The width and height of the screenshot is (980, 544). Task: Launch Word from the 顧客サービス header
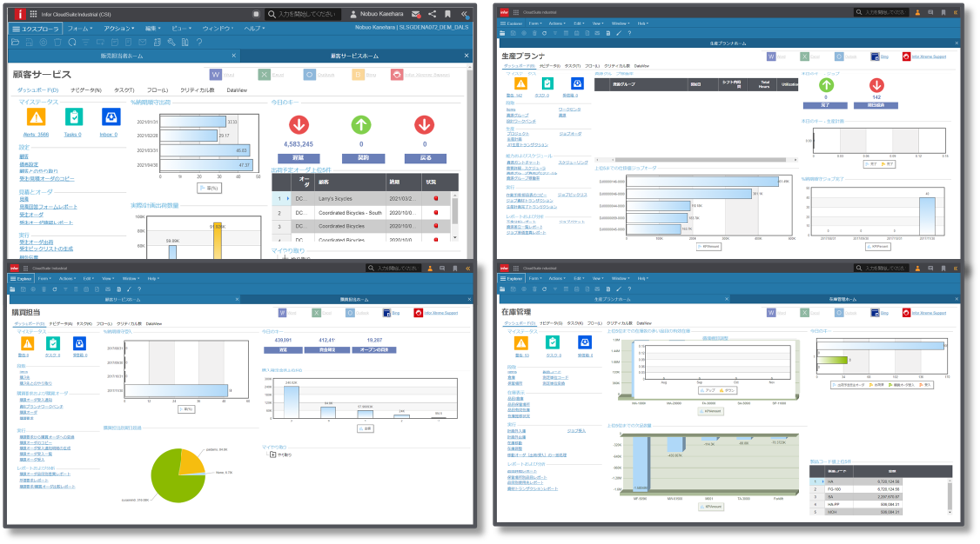[x=216, y=74]
